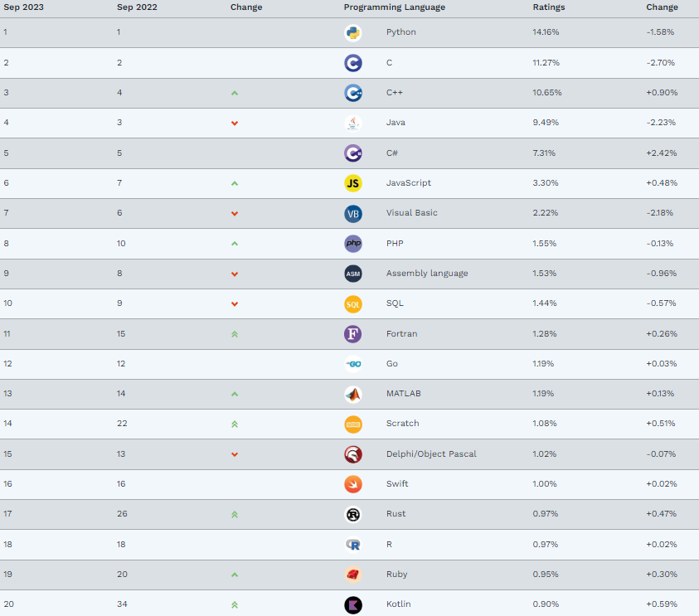Viewport: 699px width, 616px height.
Task: Click the Swift bird icon
Action: coord(353,484)
